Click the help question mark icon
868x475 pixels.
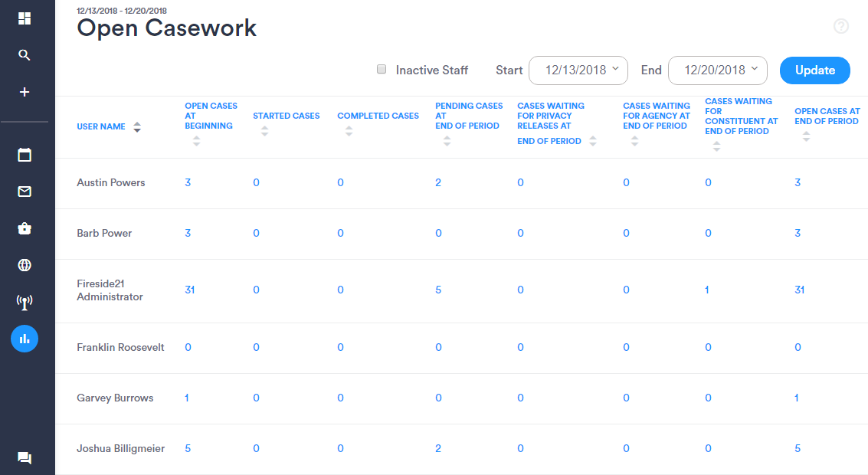tap(841, 27)
